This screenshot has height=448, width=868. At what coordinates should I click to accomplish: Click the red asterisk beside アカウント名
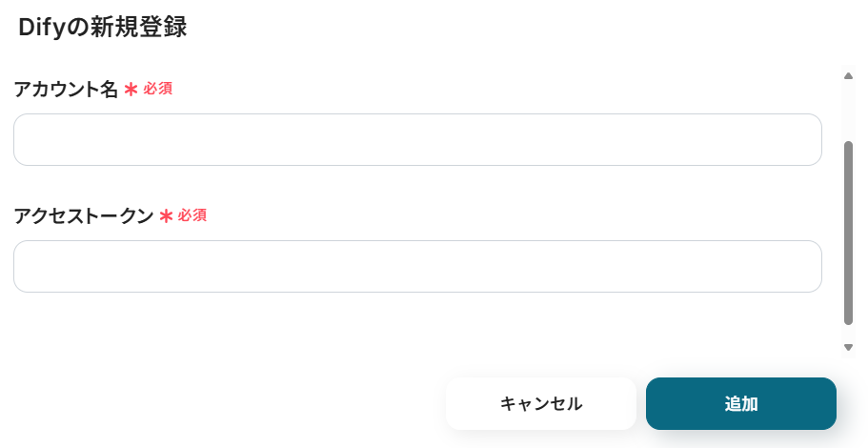coord(131,90)
